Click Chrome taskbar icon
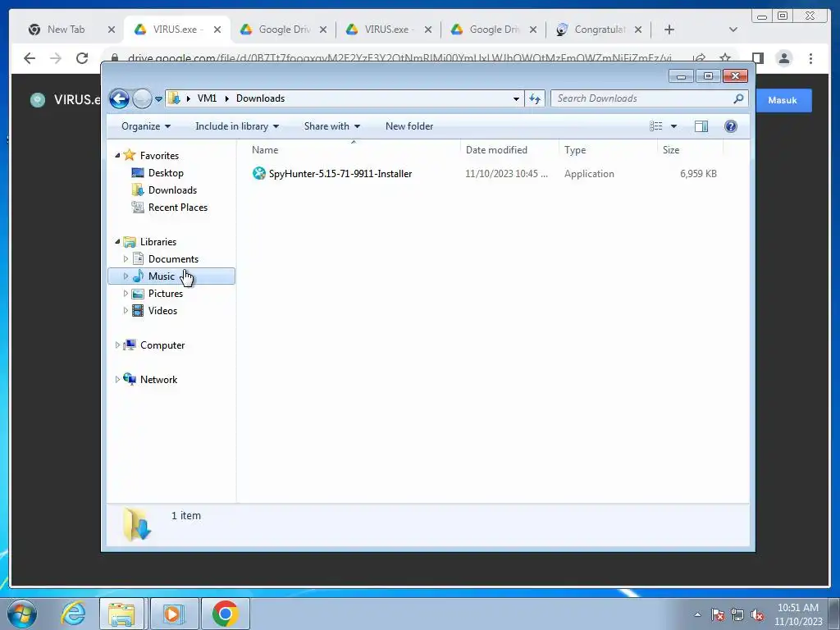Viewport: 840px width, 630px height. point(225,614)
